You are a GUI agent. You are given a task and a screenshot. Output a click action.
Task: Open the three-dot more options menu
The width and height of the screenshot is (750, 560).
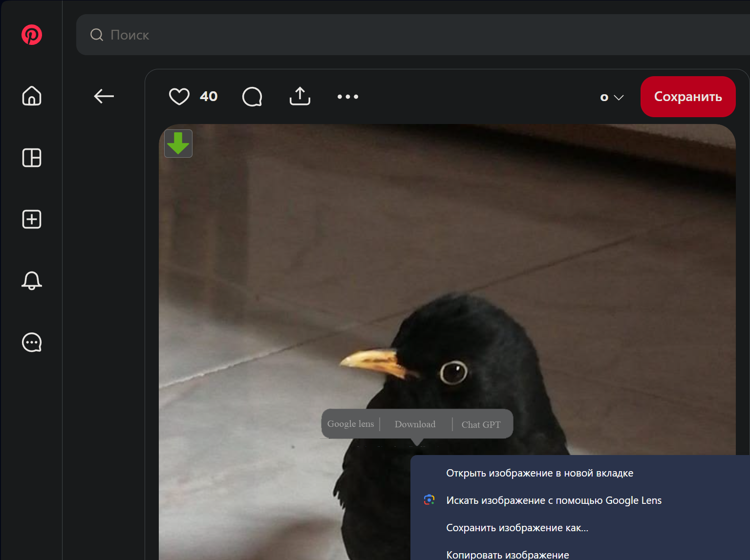pos(348,97)
